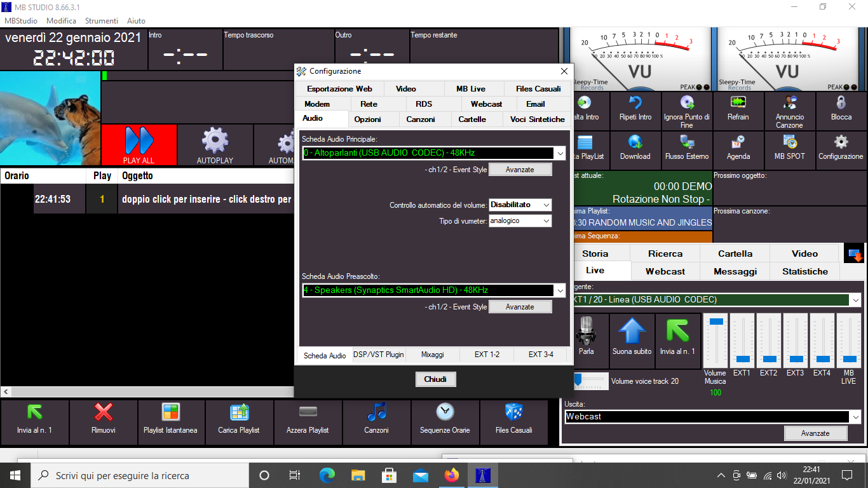
Task: Open the Statistiche tab
Action: [x=805, y=271]
